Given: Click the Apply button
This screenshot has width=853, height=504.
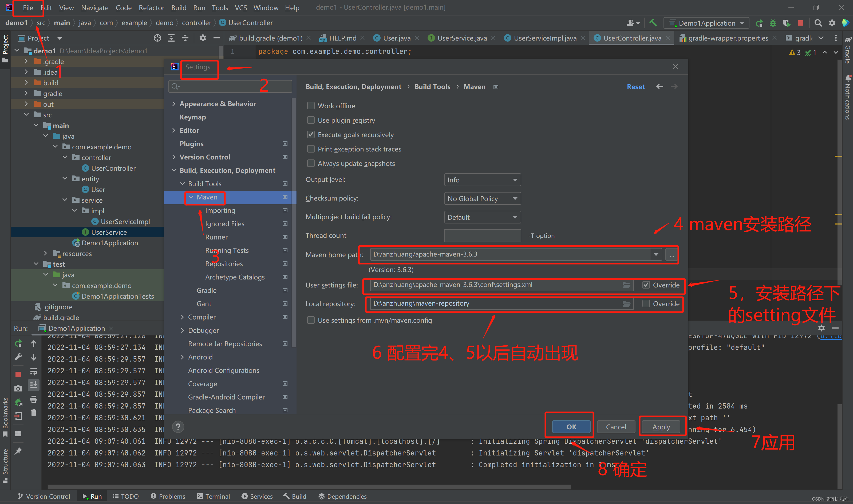Looking at the screenshot, I should tap(661, 427).
